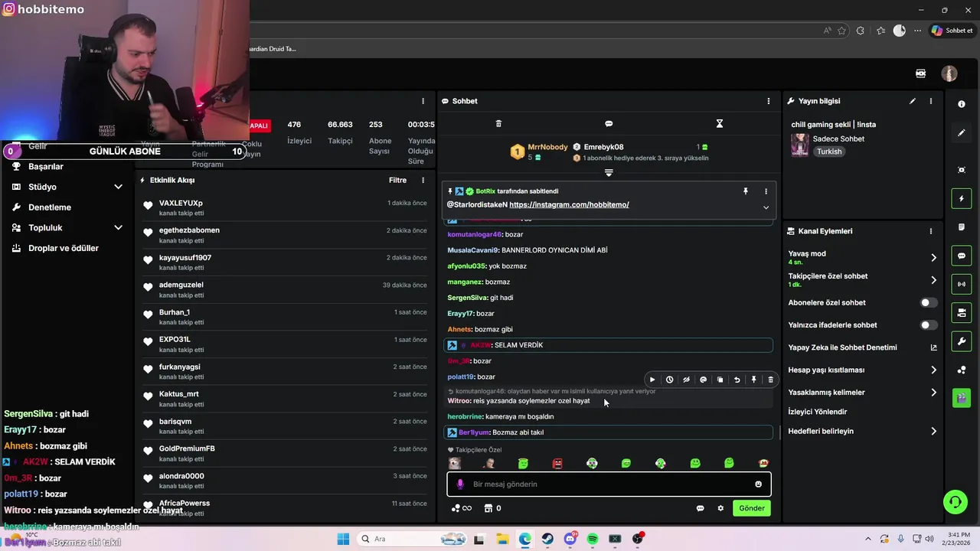Screen dimensions: 980x551
Task: Expand Yasaklanmış kelimeler
Action: point(933,393)
